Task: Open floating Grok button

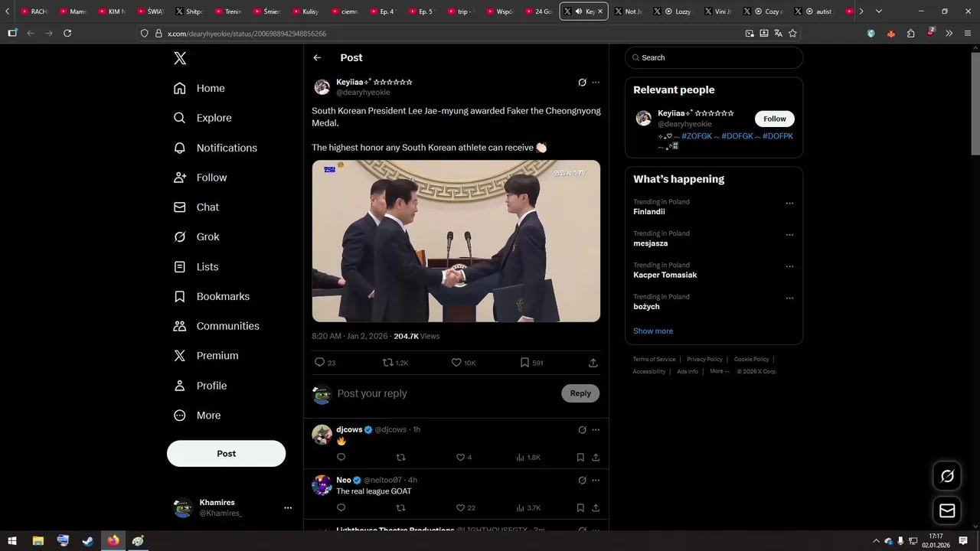Action: 947,476
